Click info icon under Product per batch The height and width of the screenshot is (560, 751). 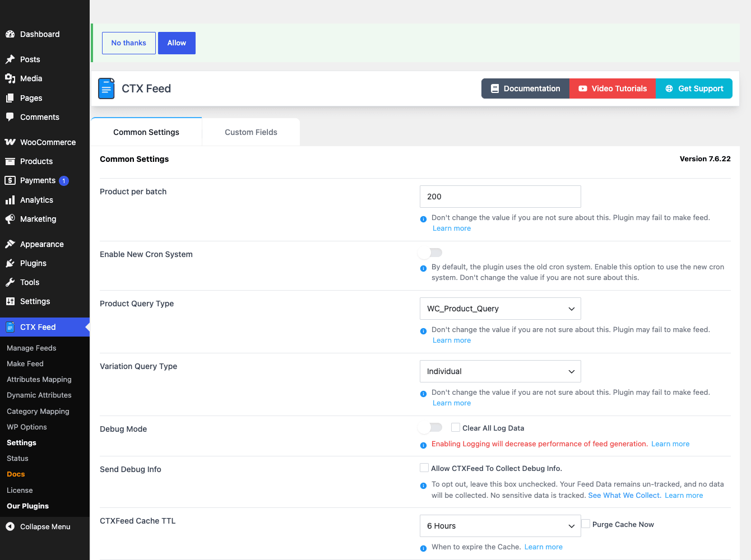[424, 219]
